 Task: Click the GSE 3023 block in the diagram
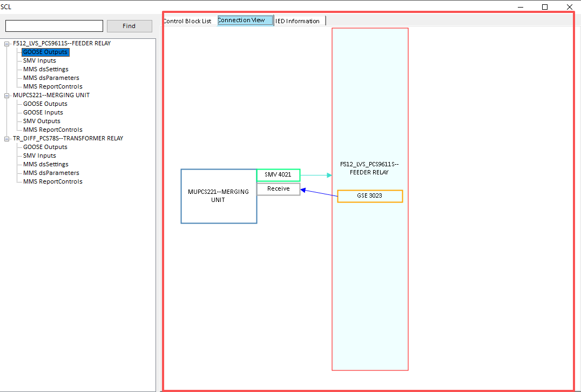tap(369, 196)
